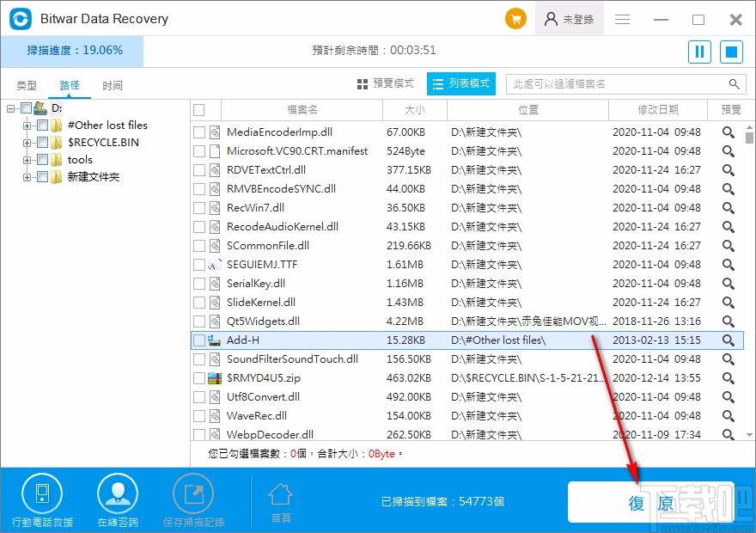The width and height of the screenshot is (756, 533).
Task: Switch to the 类型 tab
Action: [x=27, y=84]
